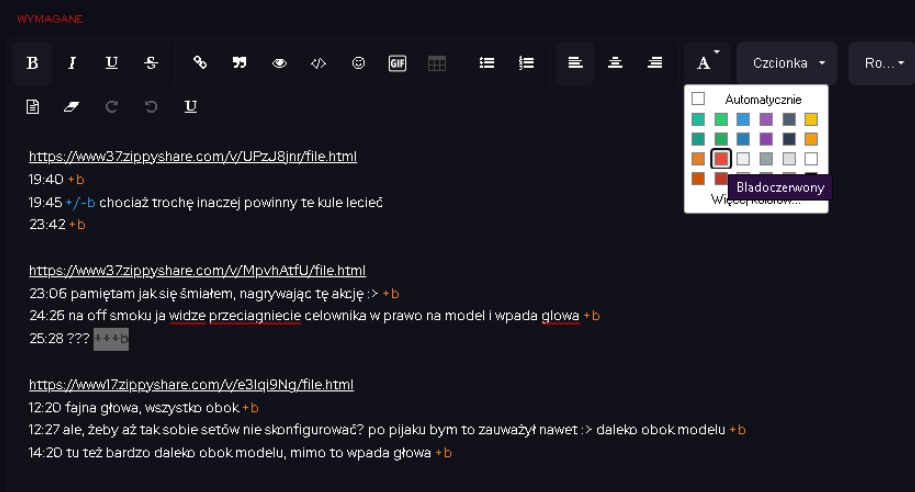The width and height of the screenshot is (915, 492).
Task: Click the misspelled word glowa
Action: coord(560,316)
